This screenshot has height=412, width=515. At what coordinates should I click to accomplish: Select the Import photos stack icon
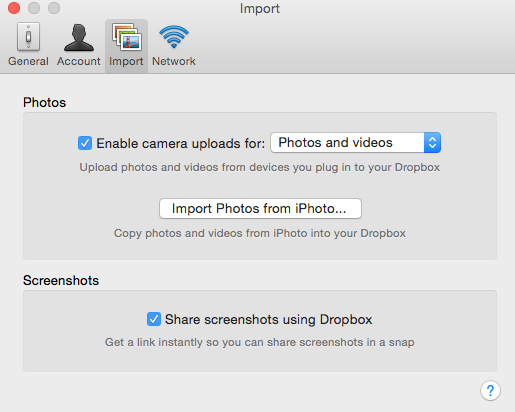127,37
